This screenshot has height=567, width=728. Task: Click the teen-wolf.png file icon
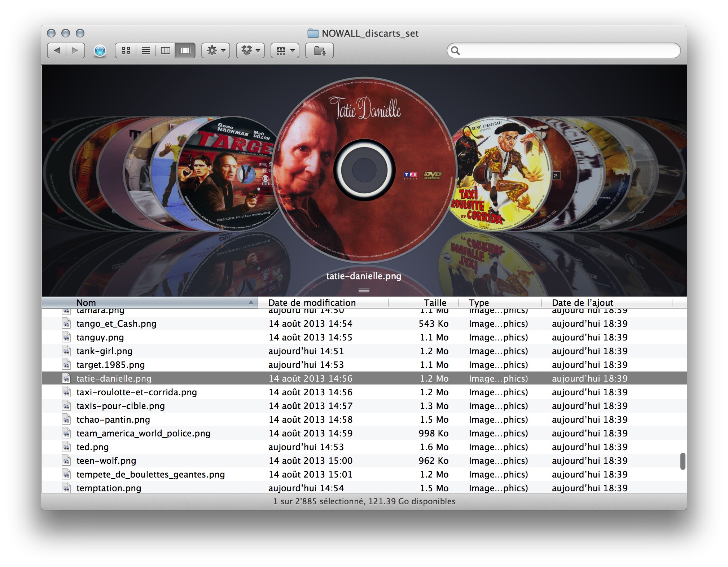(66, 461)
